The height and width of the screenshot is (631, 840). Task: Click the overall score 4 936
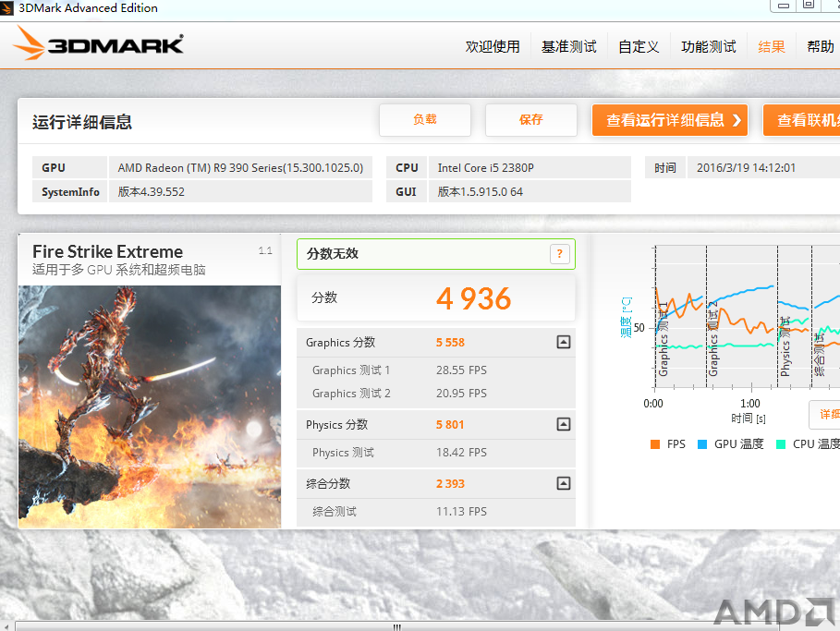[x=473, y=298]
